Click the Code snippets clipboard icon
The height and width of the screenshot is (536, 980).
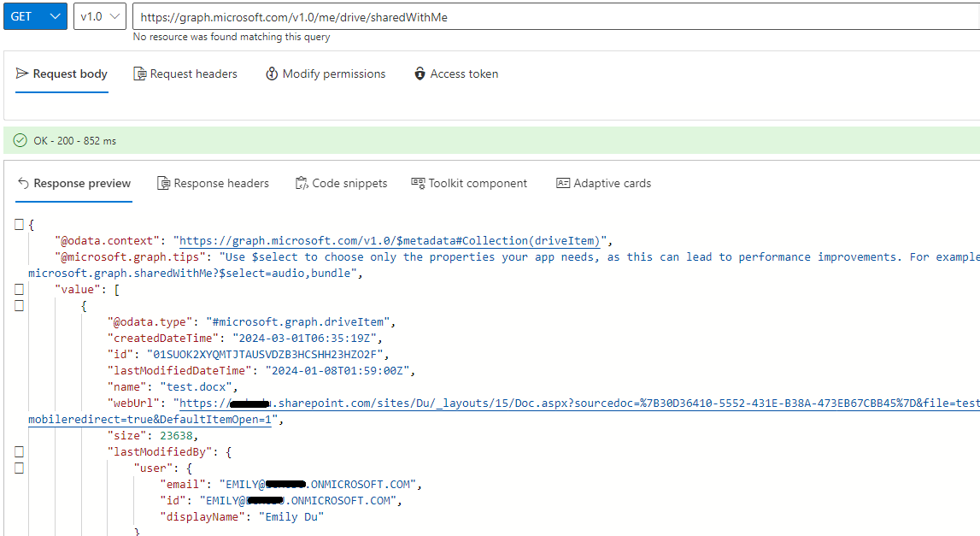[x=302, y=183]
